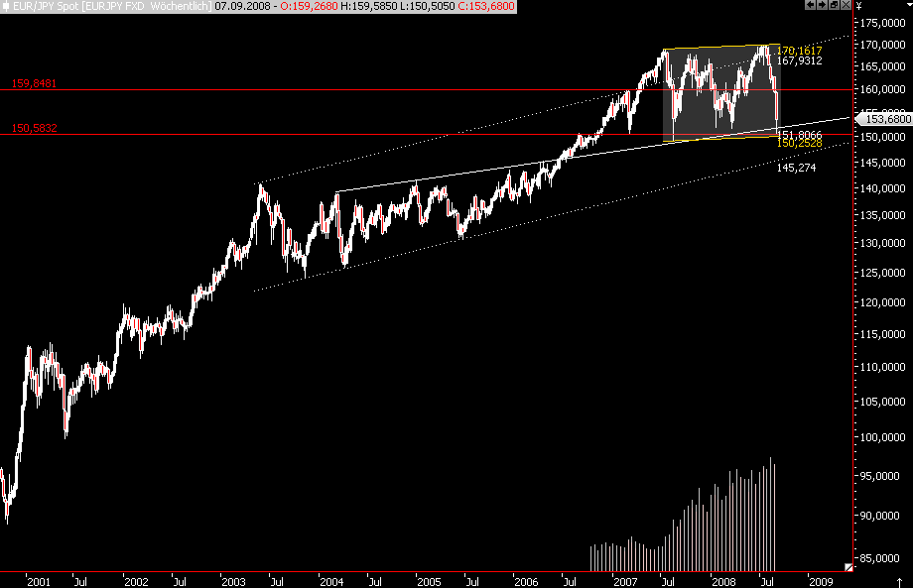Click the chart resize corner handle

coord(848,567)
